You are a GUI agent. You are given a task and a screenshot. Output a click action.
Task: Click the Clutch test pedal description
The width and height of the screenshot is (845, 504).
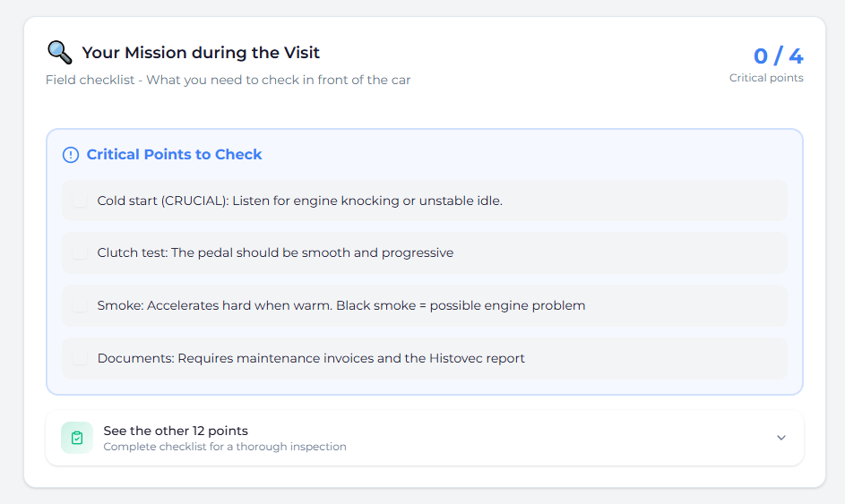click(x=312, y=253)
